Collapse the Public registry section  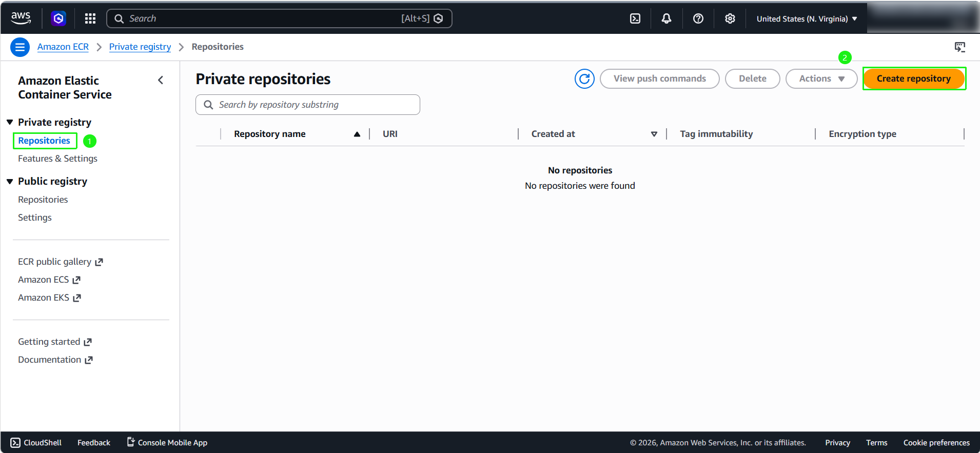10,181
